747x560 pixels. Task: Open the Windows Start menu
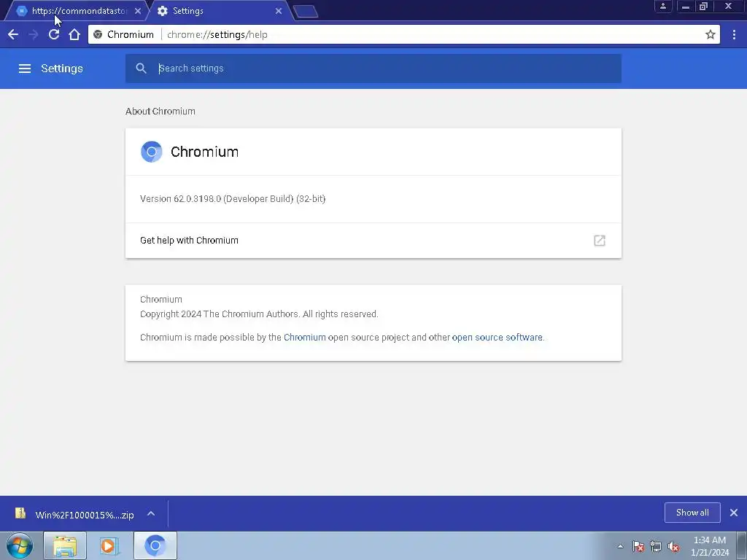pos(20,545)
